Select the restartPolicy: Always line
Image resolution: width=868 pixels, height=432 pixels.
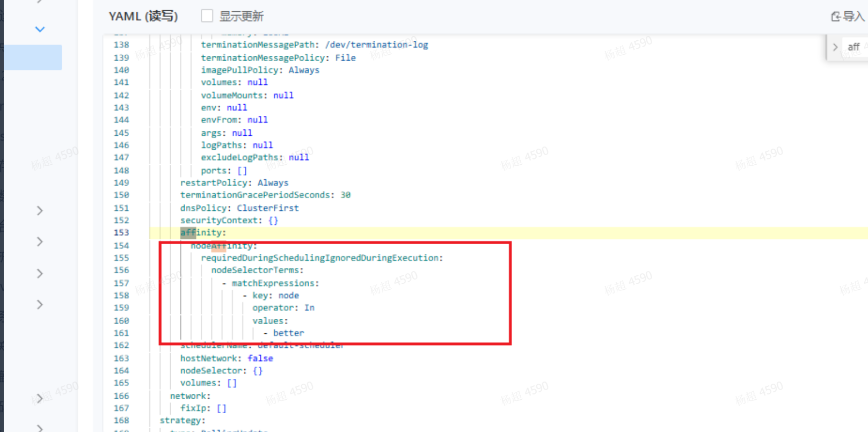234,183
